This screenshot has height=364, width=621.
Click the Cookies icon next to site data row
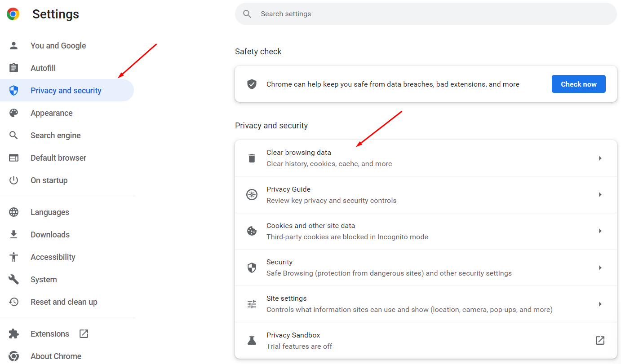click(251, 230)
